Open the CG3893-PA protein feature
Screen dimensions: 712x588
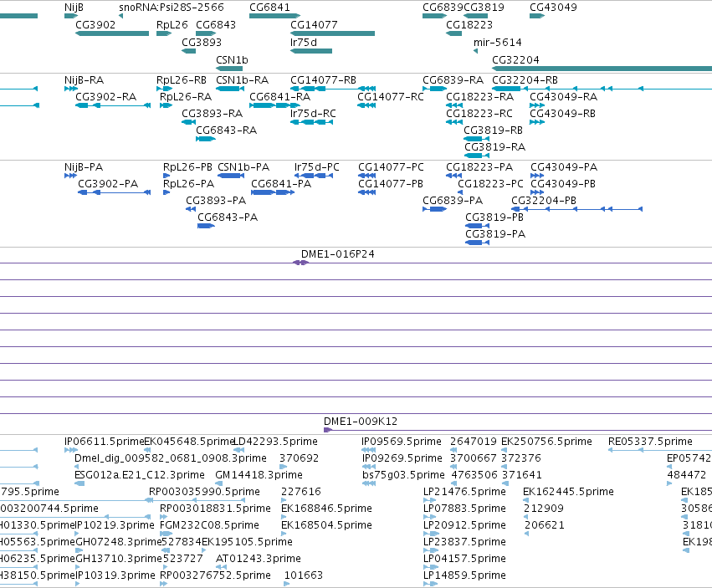tap(191, 209)
